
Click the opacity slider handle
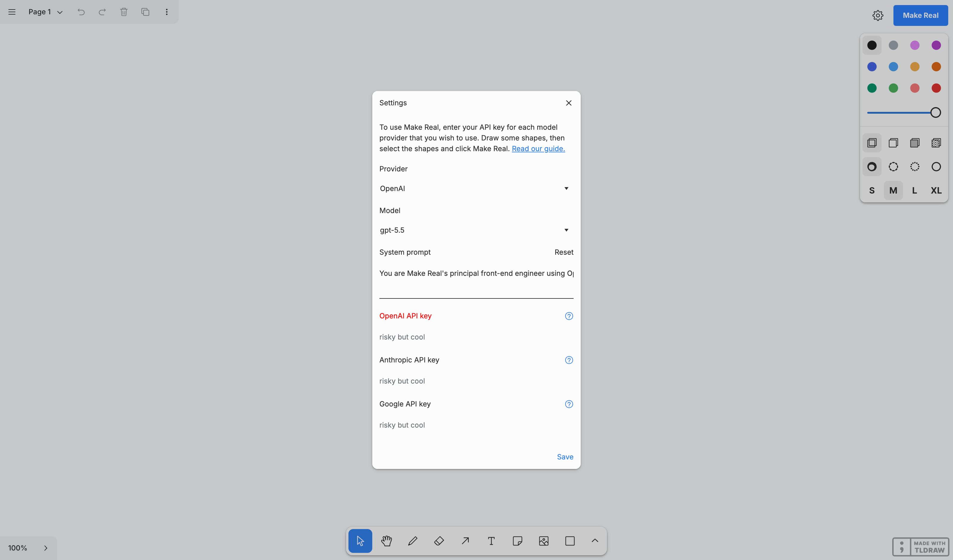pos(936,112)
